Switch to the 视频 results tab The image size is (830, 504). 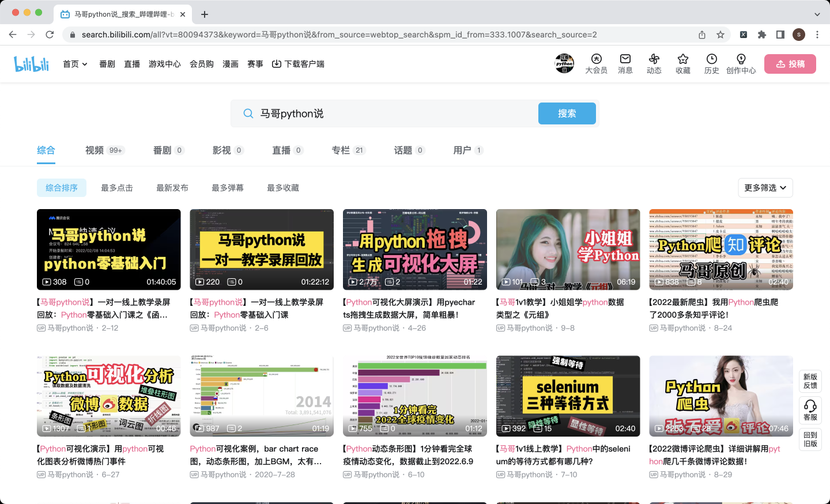(95, 150)
